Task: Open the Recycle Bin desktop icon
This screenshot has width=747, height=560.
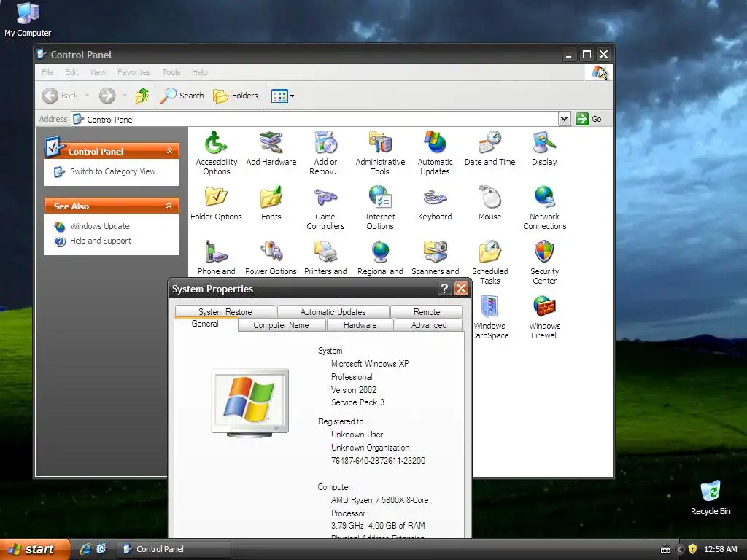Action: coord(711,497)
